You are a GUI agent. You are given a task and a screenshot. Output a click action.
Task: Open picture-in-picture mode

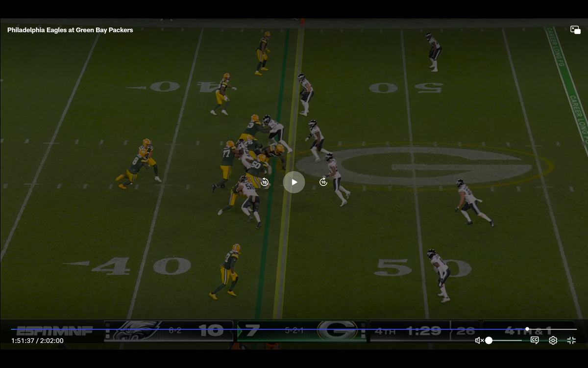pos(575,30)
